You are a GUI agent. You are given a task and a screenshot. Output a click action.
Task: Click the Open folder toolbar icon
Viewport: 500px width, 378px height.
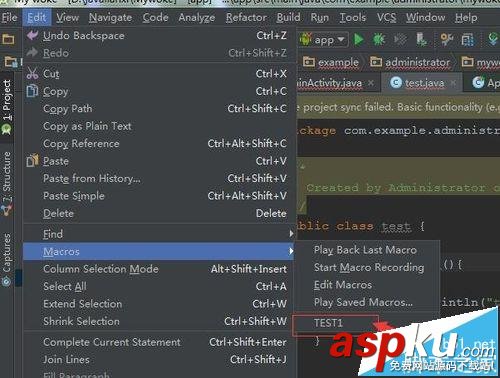click(x=8, y=40)
